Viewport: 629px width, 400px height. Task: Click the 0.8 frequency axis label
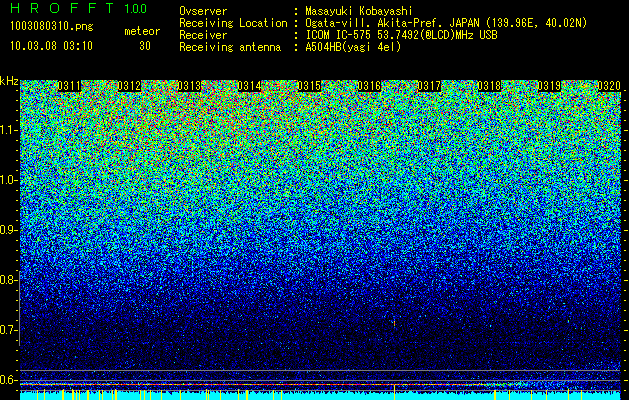click(x=8, y=280)
